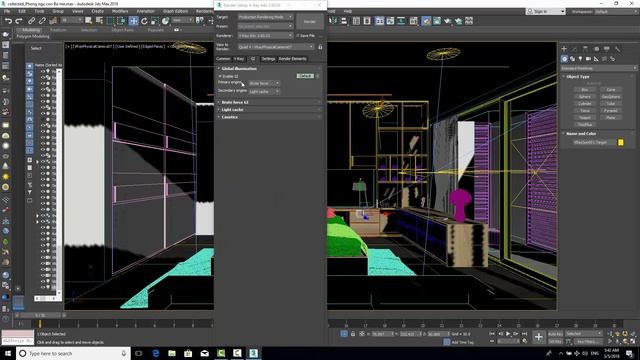Click the Selection Lock toggle in status bar

[x=353, y=334]
